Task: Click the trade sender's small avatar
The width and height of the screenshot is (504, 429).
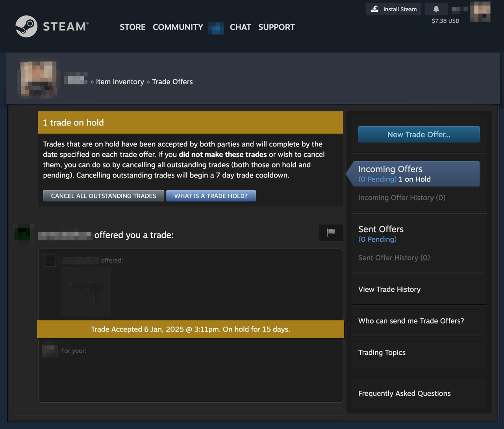Action: (22, 233)
